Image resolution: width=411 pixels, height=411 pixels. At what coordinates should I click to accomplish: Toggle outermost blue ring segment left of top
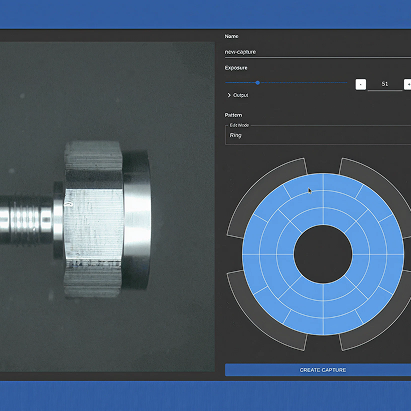pos(304,183)
